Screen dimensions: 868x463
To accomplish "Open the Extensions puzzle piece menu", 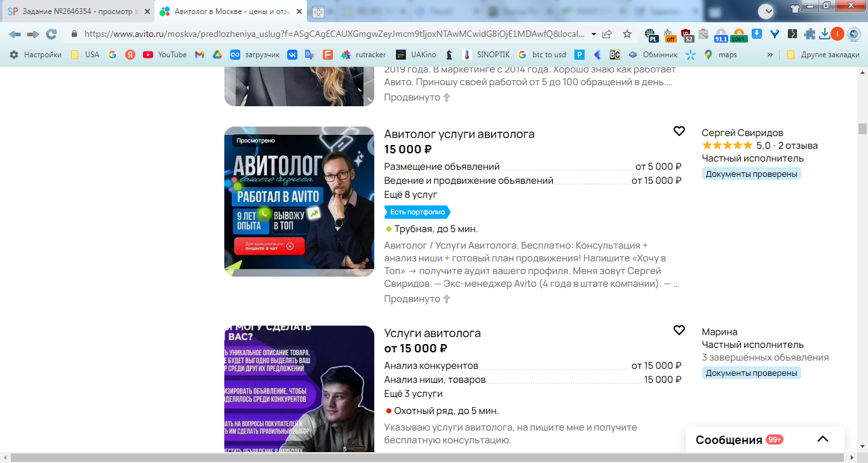I will pyautogui.click(x=810, y=34).
